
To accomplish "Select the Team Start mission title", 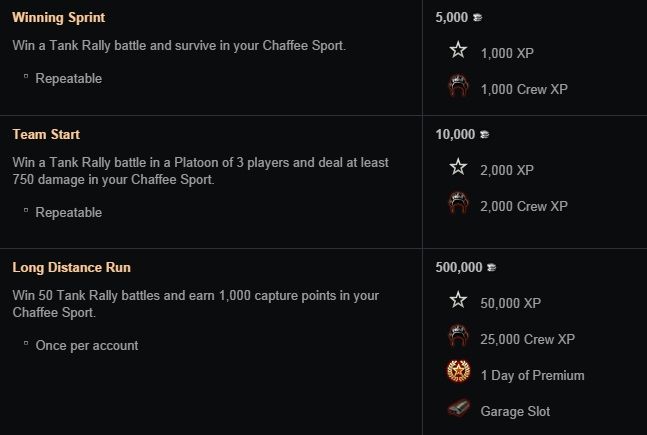I will pyautogui.click(x=46, y=134).
